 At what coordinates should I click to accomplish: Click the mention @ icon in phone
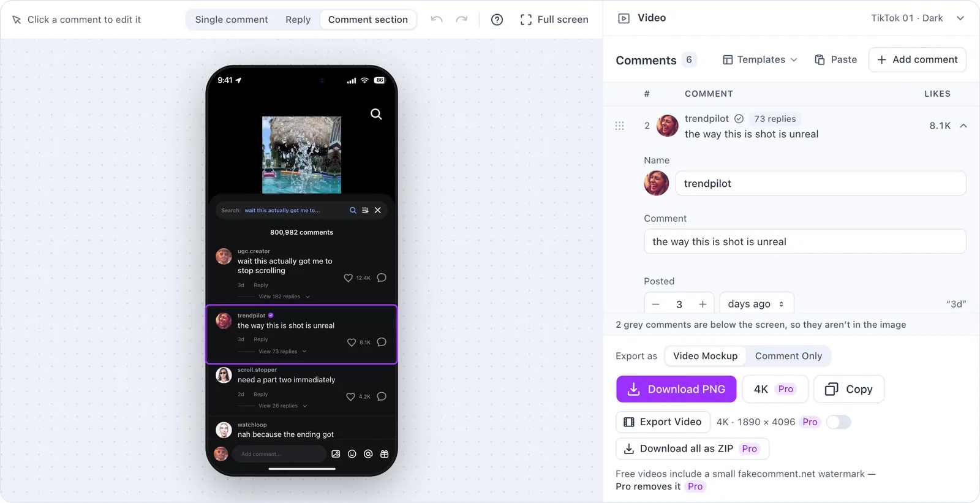coord(368,454)
